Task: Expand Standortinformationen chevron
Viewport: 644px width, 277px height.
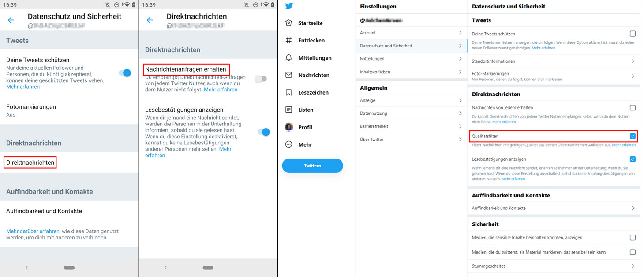Action: pos(633,61)
